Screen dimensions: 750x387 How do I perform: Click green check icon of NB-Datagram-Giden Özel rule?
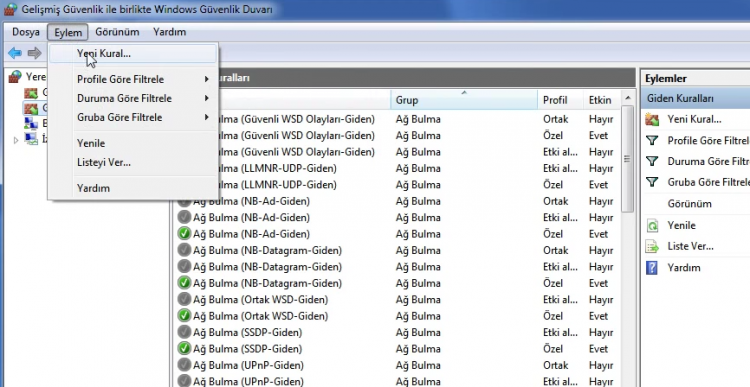(x=184, y=283)
